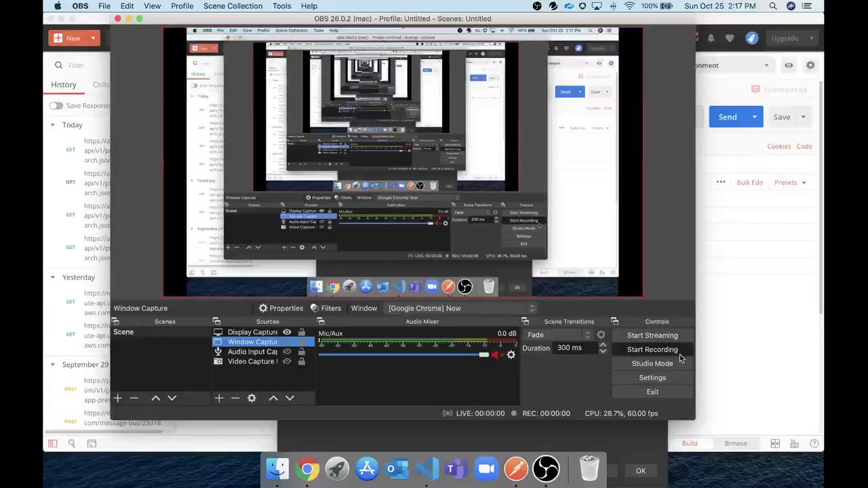
Task: Enable Studio Mode
Action: (x=652, y=363)
